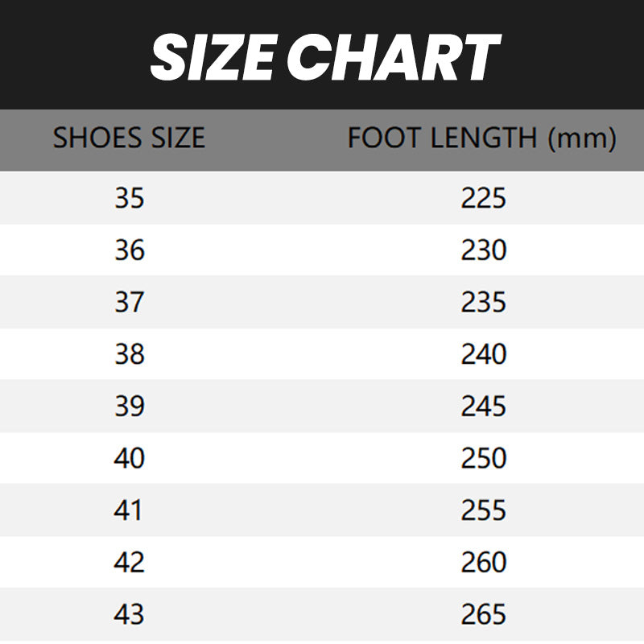Viewport: 644px width, 644px height.
Task: Click the 245 foot length value
Action: [483, 407]
